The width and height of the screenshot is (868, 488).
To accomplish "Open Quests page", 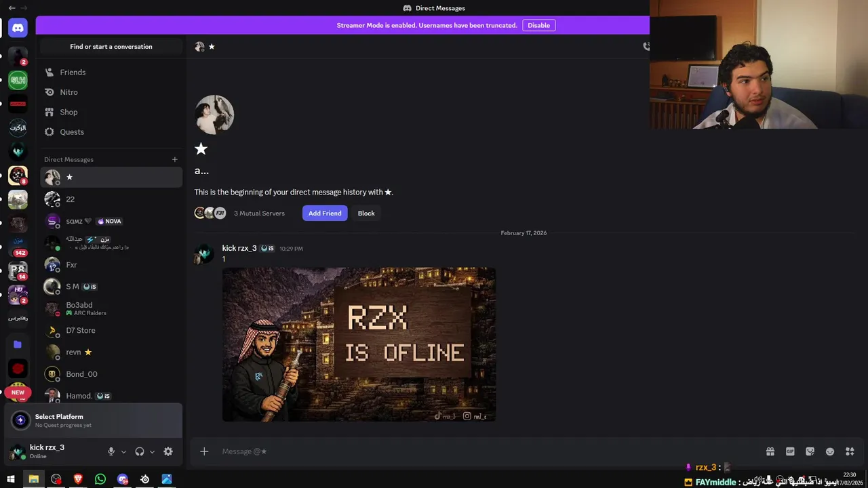I will (x=111, y=131).
